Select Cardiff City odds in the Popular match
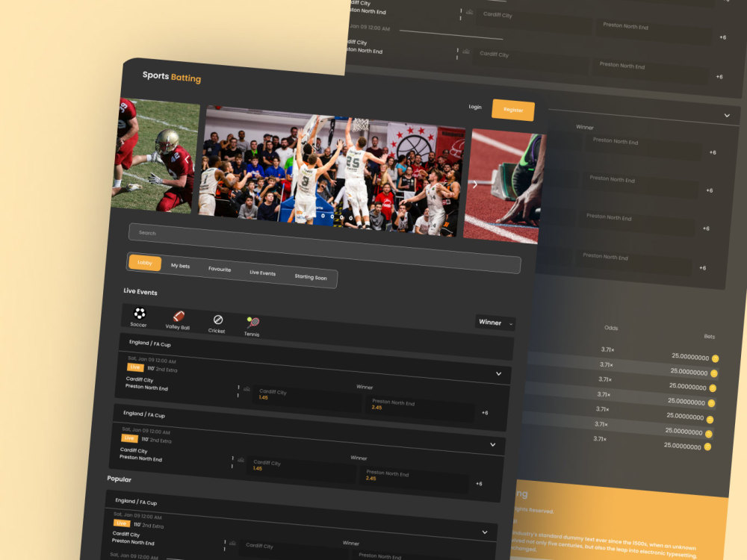The height and width of the screenshot is (560, 747). [294, 550]
